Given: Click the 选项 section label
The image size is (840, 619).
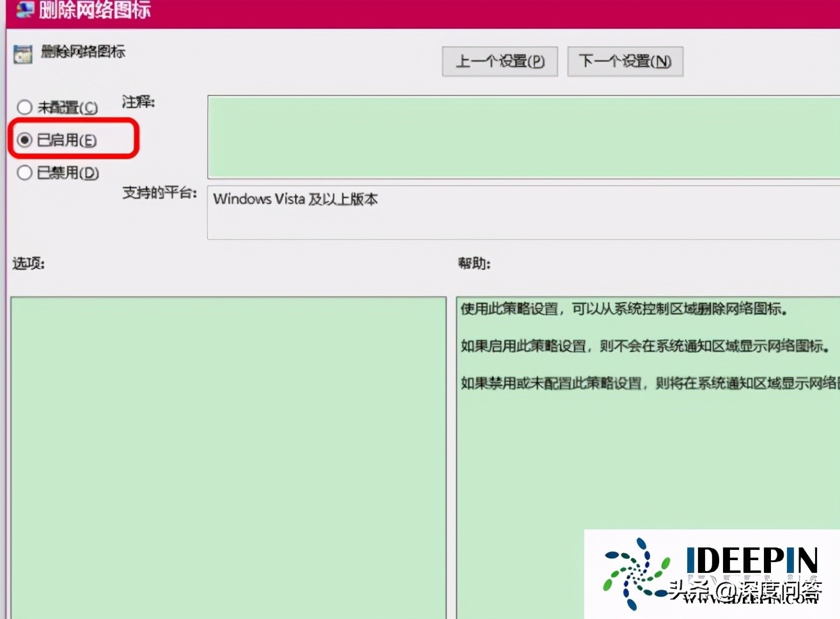Looking at the screenshot, I should click(26, 263).
